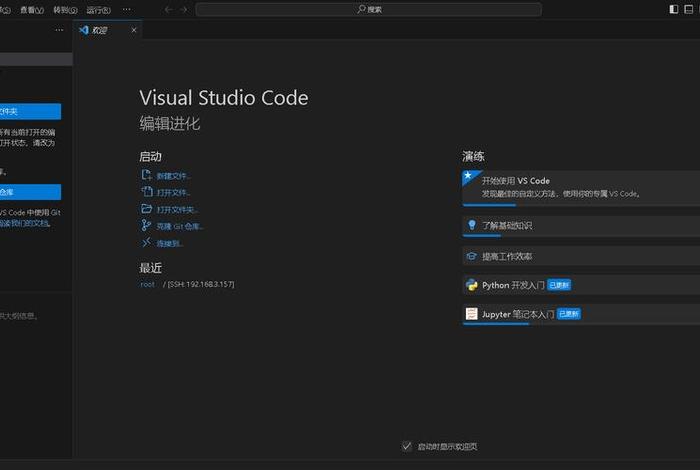
Task: Toggle the panel layout icon
Action: point(688,9)
